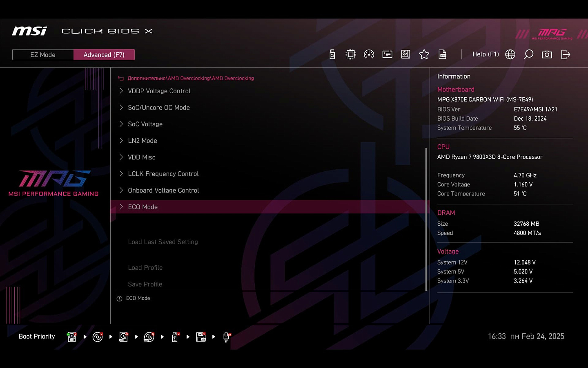Open Help (F1)

tap(486, 54)
